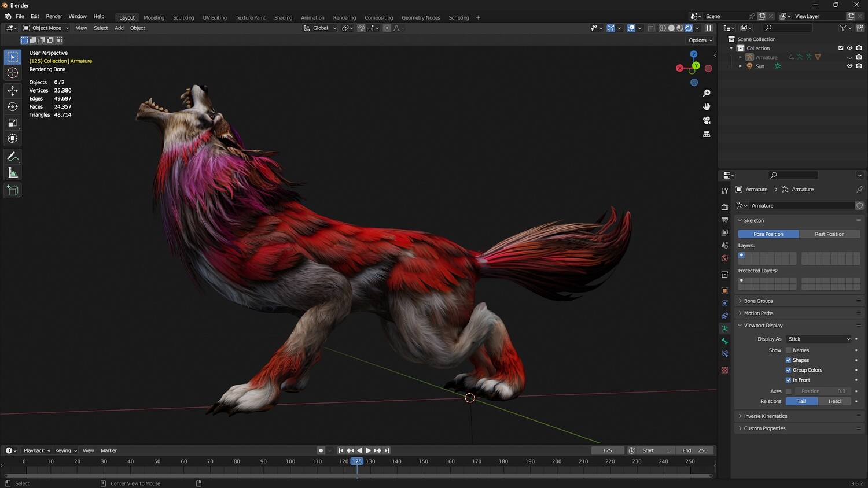This screenshot has height=488, width=868.
Task: Select the Cursor tool in the toolbar
Action: click(13, 73)
